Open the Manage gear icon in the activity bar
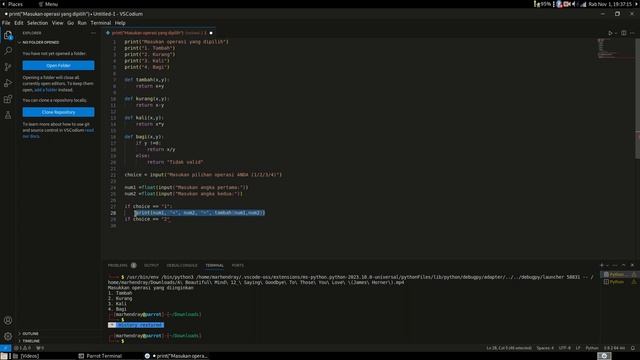Image resolution: width=640 pixels, height=360 pixels. 8,336
